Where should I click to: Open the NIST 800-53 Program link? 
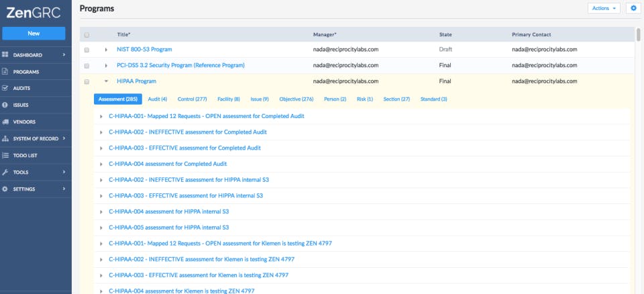tap(145, 50)
